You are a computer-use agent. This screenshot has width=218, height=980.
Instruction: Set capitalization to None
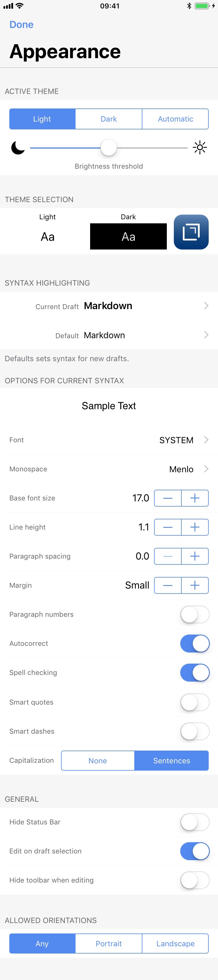98,760
